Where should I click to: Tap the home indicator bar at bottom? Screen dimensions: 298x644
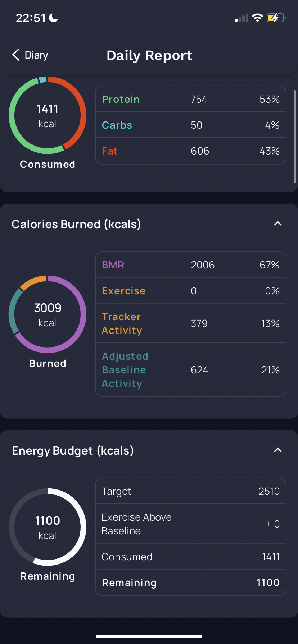tap(149, 636)
